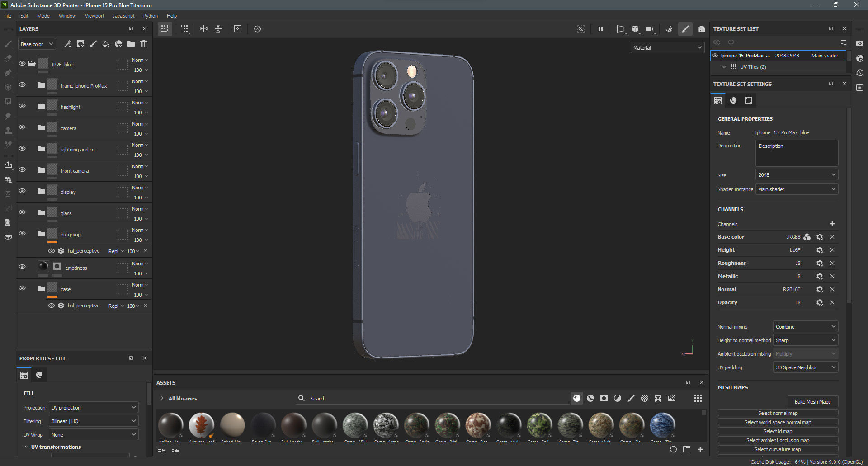The image size is (868, 466).
Task: Collapse the UV Tiles (2) expander
Action: click(724, 67)
